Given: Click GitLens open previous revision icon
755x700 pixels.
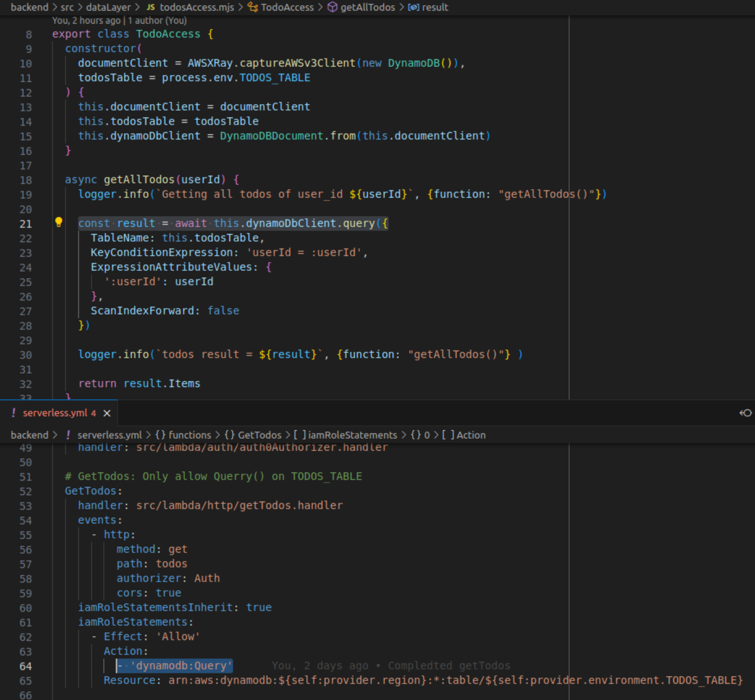Looking at the screenshot, I should point(745,413).
